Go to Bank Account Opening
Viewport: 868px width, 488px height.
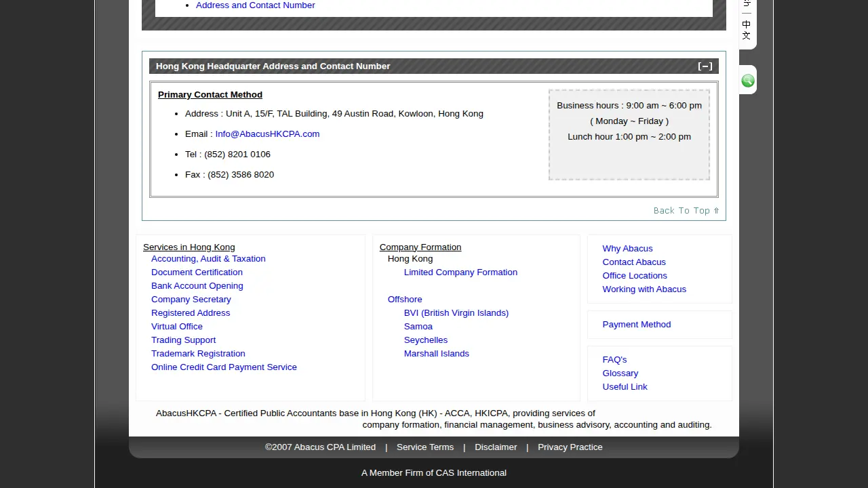point(197,286)
